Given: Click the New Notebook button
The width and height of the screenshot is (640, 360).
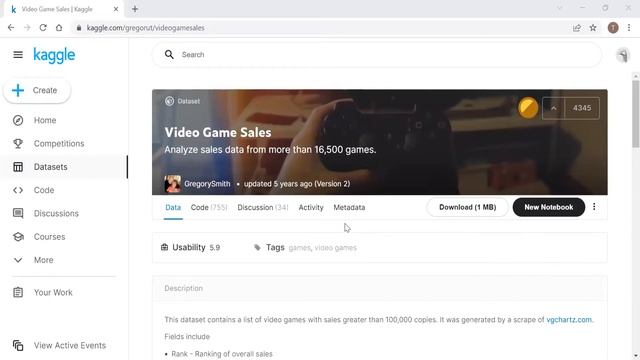Looking at the screenshot, I should tap(549, 207).
